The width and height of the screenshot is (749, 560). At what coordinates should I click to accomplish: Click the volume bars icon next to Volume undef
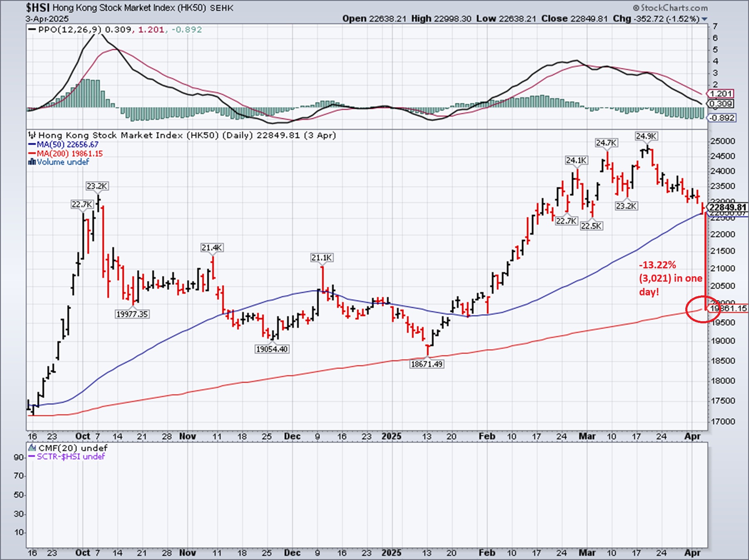click(32, 162)
